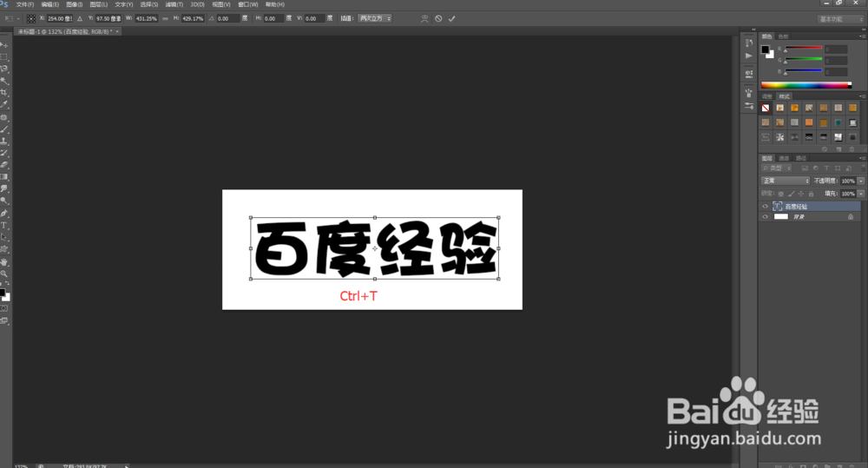This screenshot has height=468, width=868.
Task: Open the 文件(F) menu
Action: (25, 4)
